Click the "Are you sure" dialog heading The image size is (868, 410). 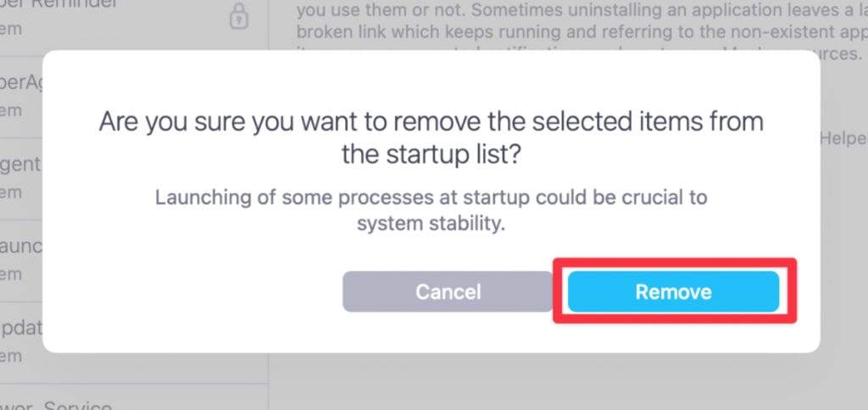(431, 121)
